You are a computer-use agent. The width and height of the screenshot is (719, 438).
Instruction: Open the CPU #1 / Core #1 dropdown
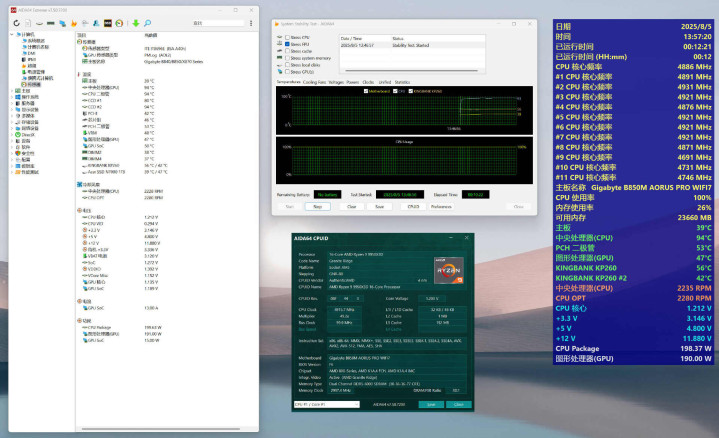coord(326,405)
